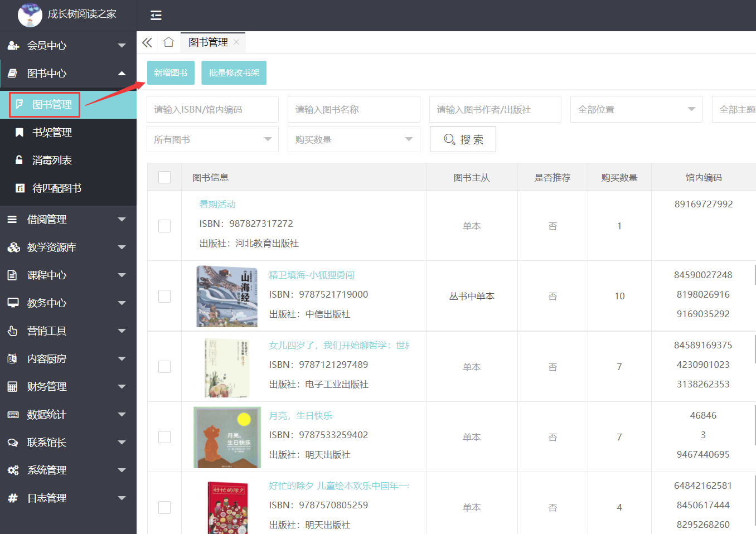Open the 女儿四岁了 book title link
The height and width of the screenshot is (534, 756).
(x=338, y=345)
